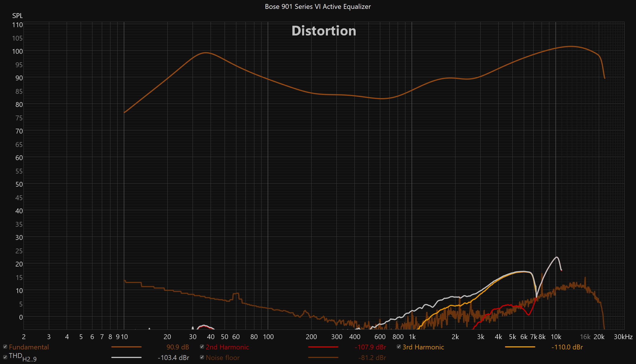Click the 100 label on the frequency axis
Image resolution: width=636 pixels, height=364 pixels.
tap(268, 337)
